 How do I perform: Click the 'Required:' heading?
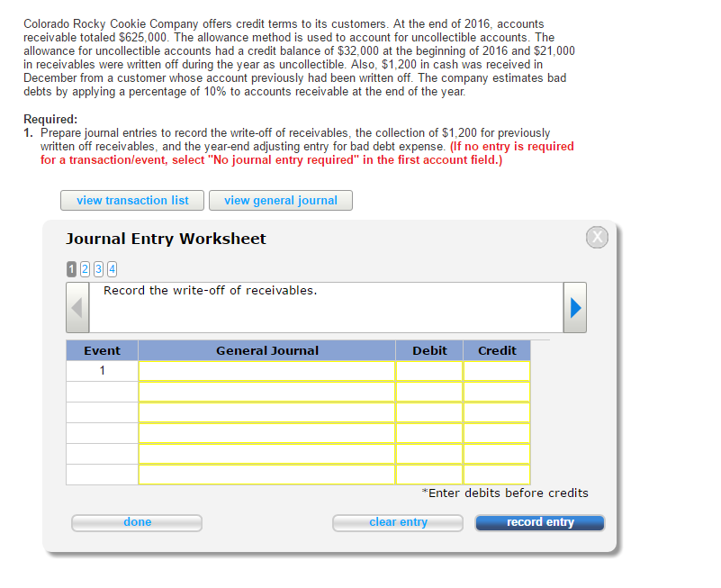click(x=50, y=119)
